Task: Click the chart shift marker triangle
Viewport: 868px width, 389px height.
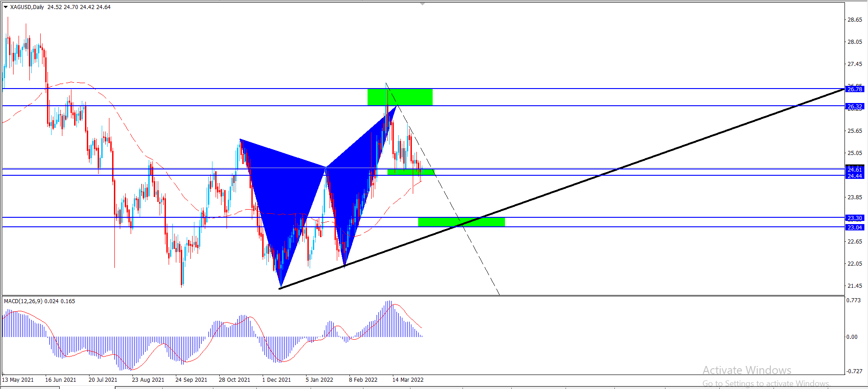Action: pos(422,4)
